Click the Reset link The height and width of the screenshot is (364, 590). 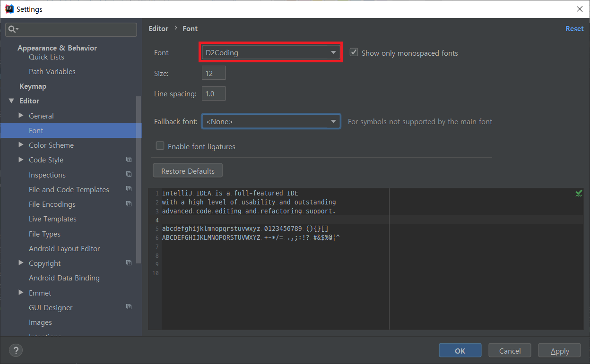[x=574, y=29]
